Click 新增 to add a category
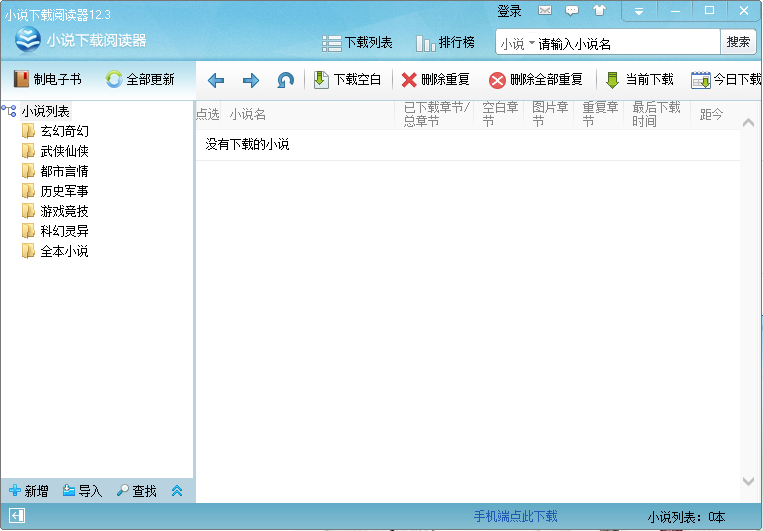Viewport: 763px width, 531px height. coord(29,491)
